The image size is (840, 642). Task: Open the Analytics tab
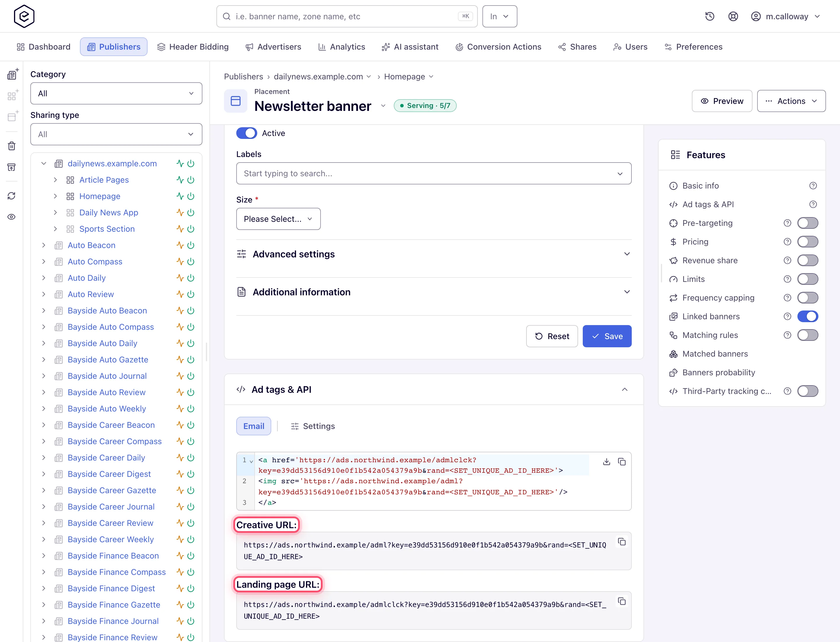[342, 47]
